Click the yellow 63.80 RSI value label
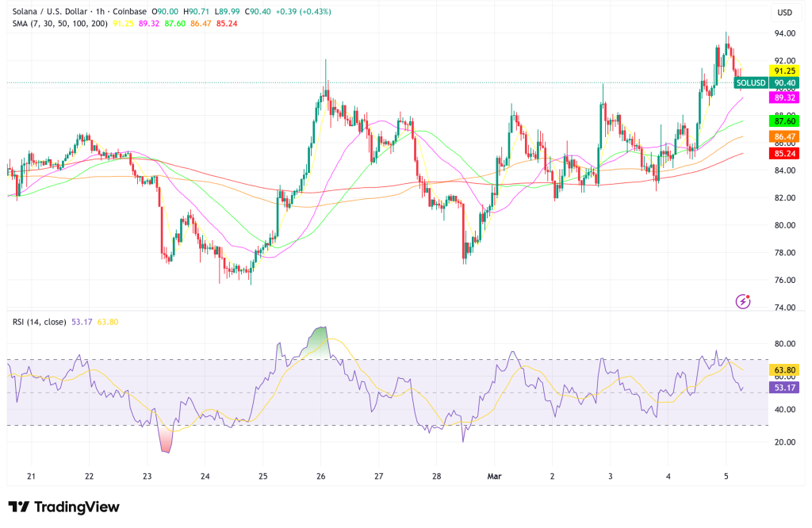 tap(786, 369)
